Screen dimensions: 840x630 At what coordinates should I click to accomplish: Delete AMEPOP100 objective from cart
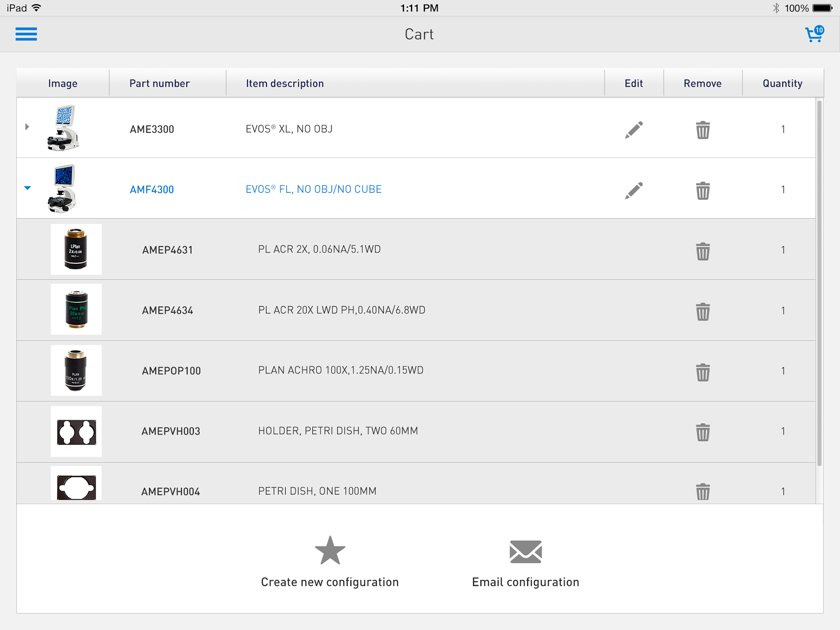[x=703, y=372]
